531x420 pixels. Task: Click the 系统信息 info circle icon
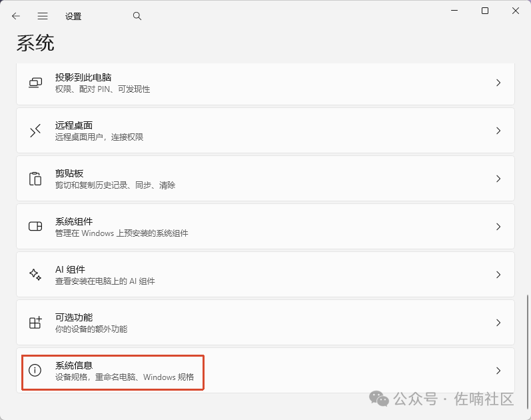(35, 370)
